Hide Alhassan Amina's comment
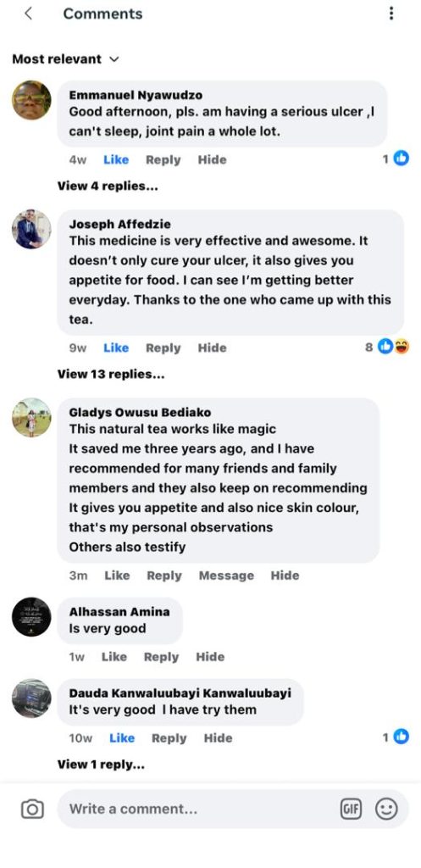 [x=210, y=657]
